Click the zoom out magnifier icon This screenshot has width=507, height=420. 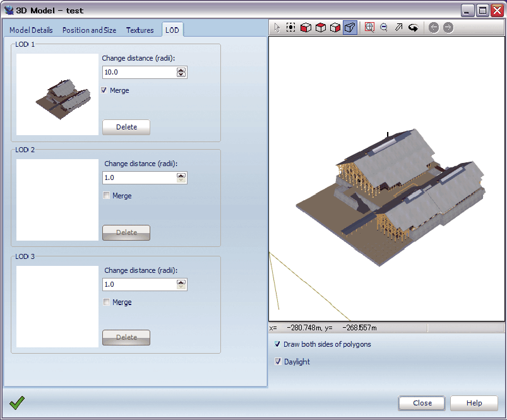tap(384, 28)
